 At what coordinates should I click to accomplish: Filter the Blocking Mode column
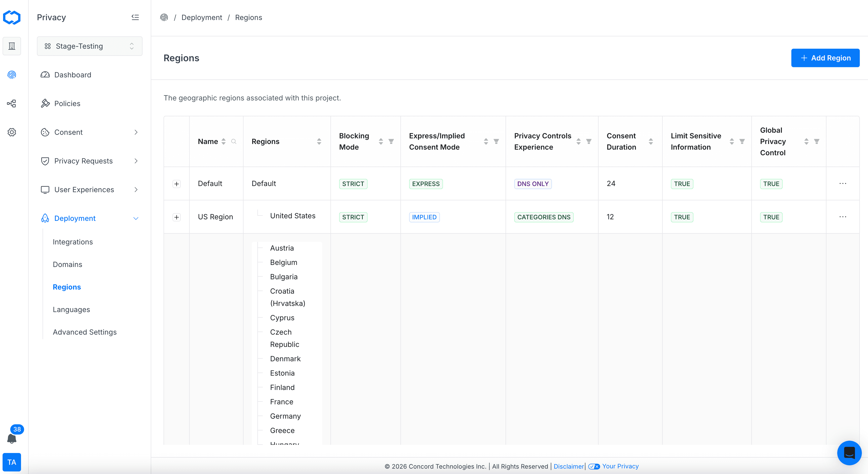pos(391,141)
